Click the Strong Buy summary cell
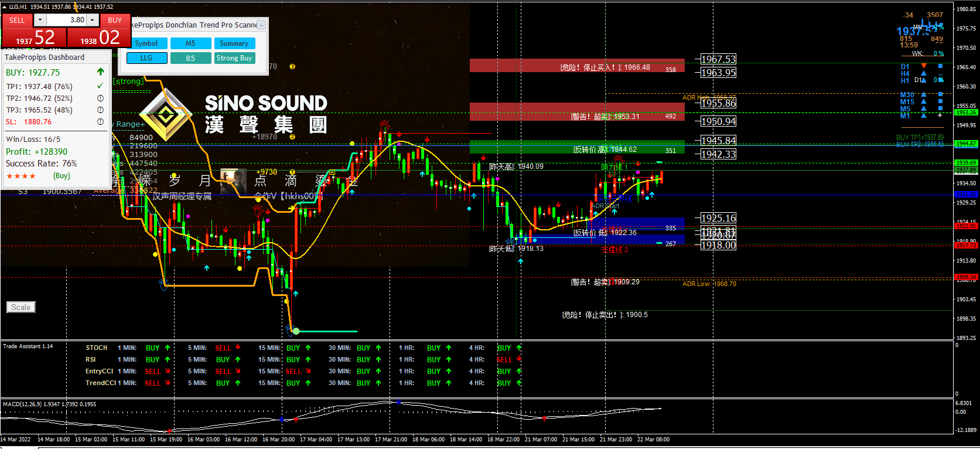Screen dimensions: 980x449 pos(234,58)
